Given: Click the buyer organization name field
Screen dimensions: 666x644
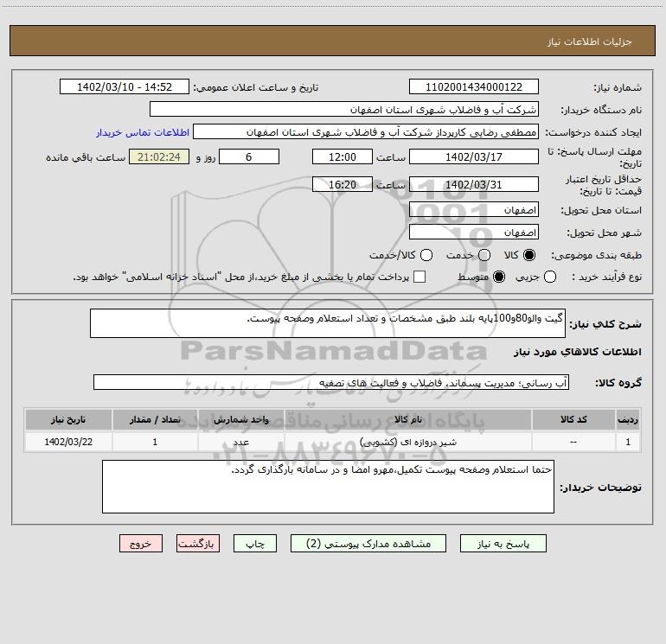Looking at the screenshot, I should (x=344, y=110).
